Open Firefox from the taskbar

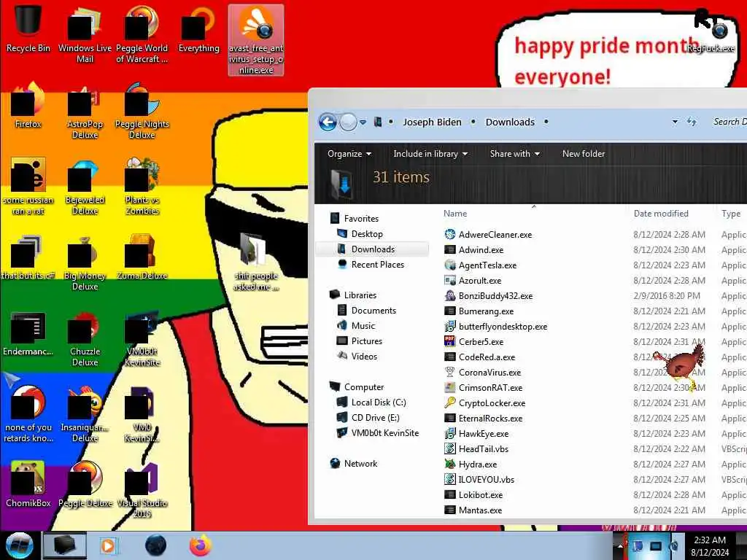tap(201, 545)
